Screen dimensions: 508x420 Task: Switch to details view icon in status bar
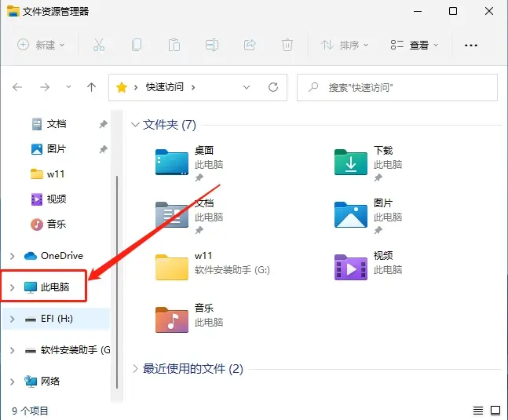click(x=478, y=411)
